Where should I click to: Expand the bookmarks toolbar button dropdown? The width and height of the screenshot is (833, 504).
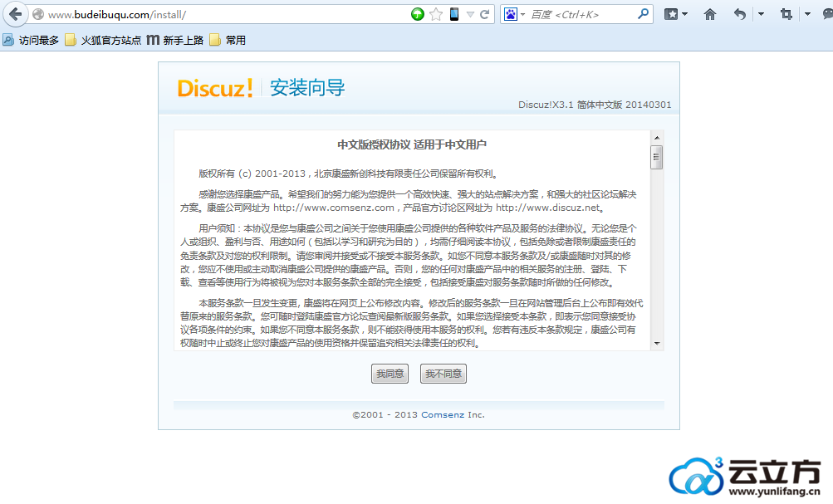(685, 14)
